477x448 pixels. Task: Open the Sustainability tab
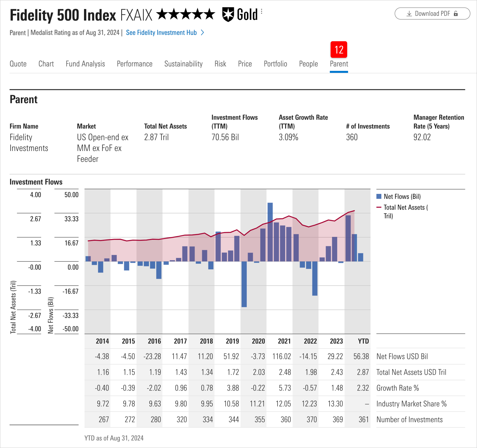pos(183,64)
